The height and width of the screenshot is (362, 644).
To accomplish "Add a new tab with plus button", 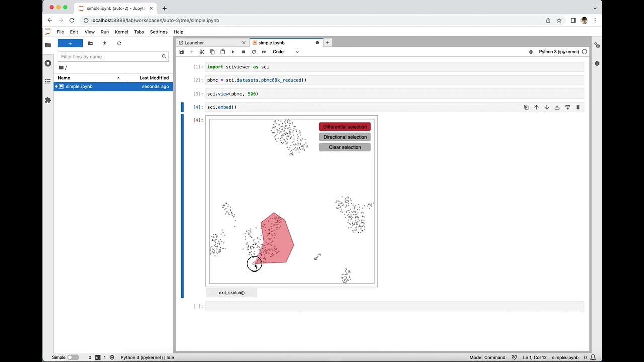I will pyautogui.click(x=327, y=43).
